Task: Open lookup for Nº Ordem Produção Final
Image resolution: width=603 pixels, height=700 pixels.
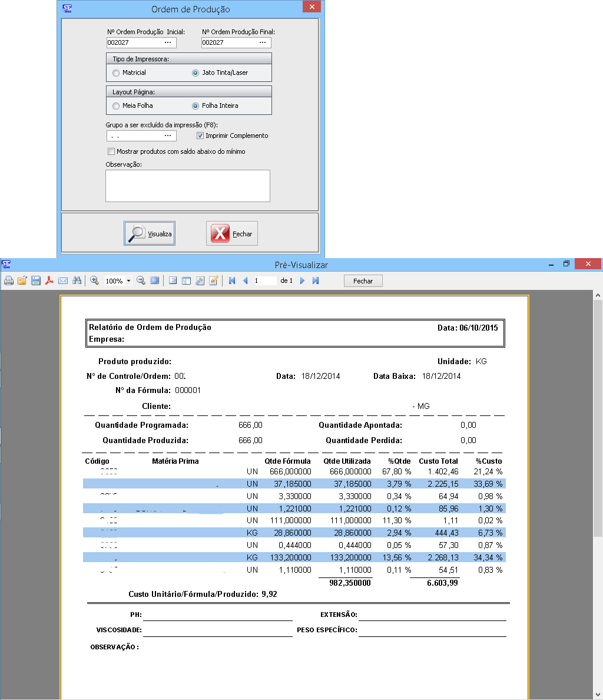Action: 263,43
